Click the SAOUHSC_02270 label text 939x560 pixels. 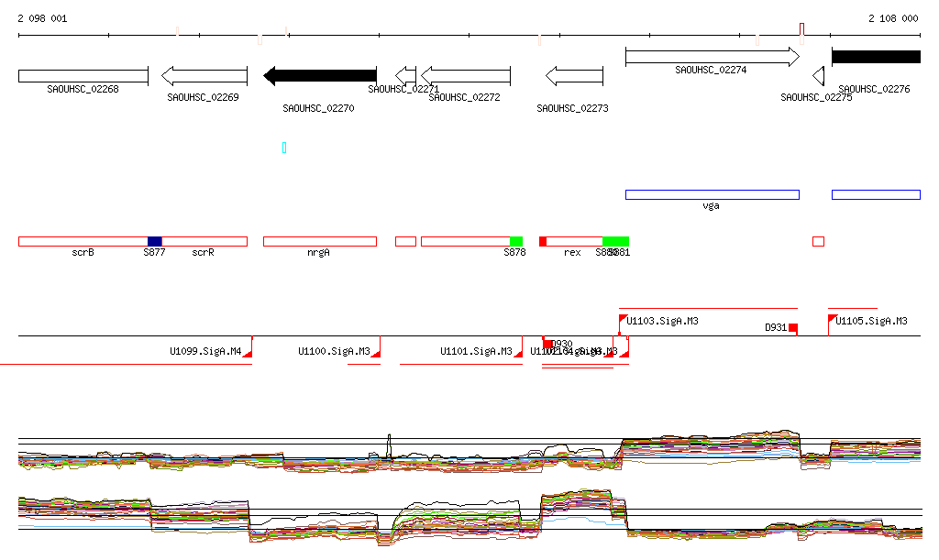[318, 108]
